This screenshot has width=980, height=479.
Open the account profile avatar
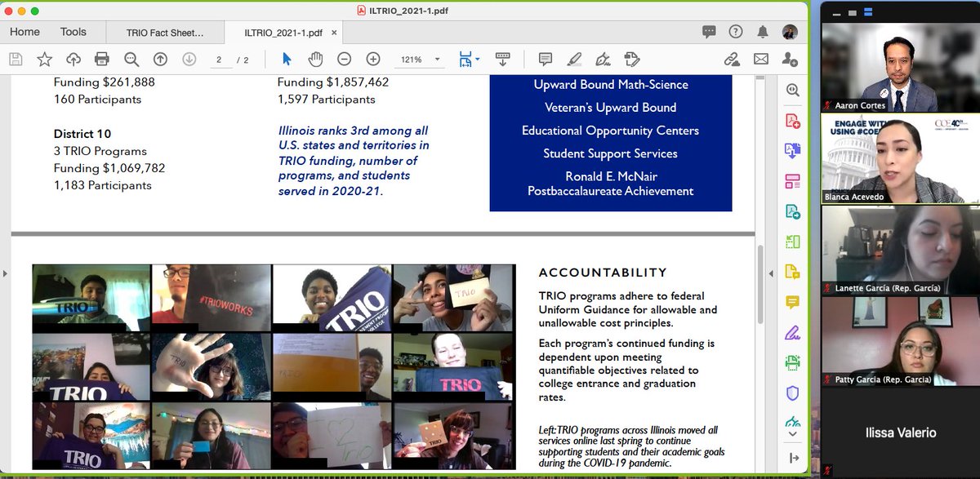[x=789, y=32]
